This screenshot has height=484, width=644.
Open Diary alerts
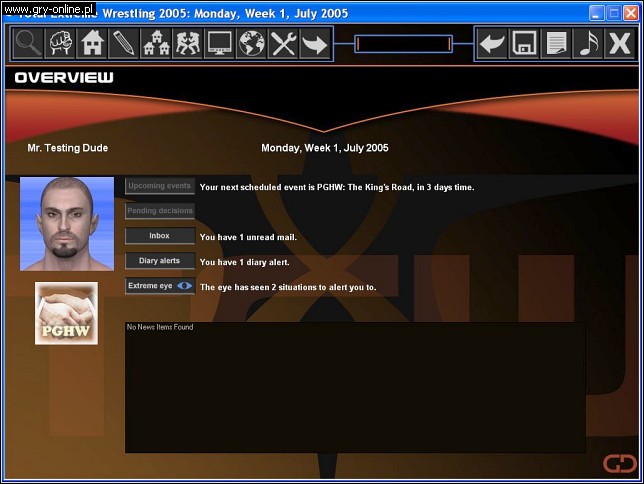point(160,261)
